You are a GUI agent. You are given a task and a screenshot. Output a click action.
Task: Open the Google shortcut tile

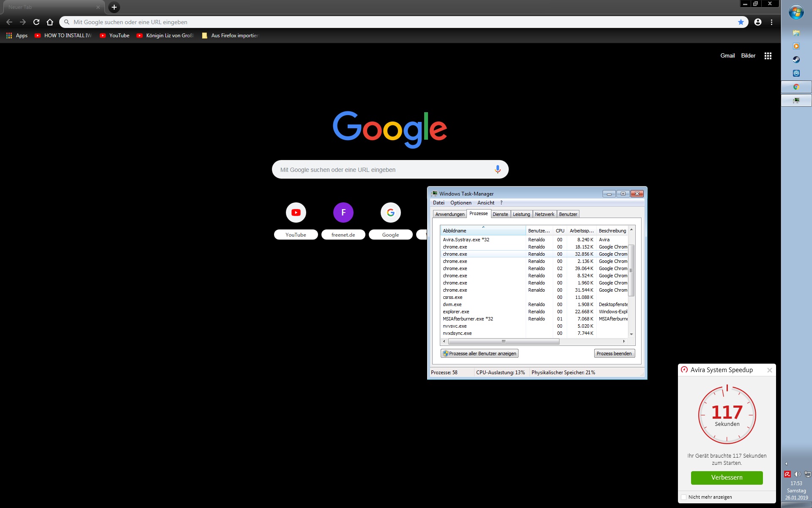coord(391,221)
